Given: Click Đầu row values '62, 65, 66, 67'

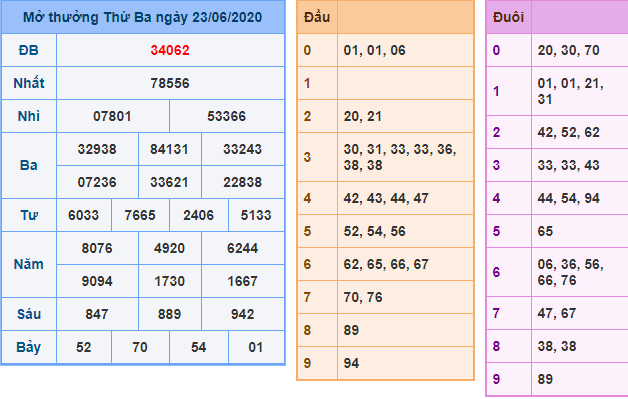Looking at the screenshot, I should coord(386,264).
